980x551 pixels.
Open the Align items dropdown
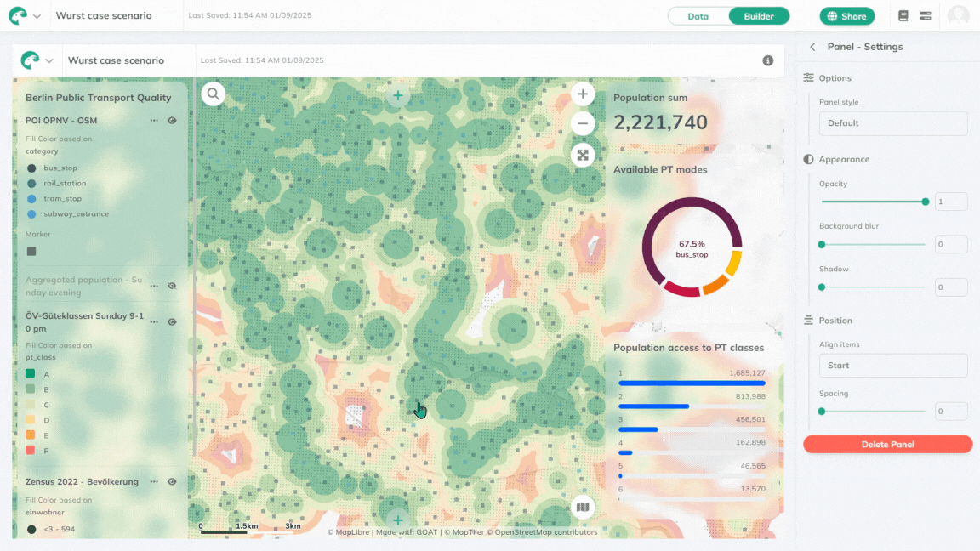point(893,366)
